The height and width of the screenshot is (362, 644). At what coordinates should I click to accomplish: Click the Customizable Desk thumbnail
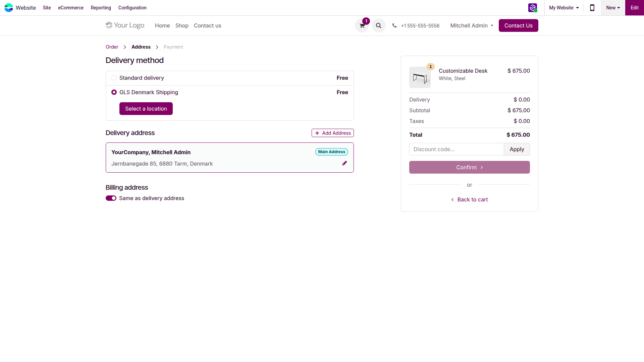pyautogui.click(x=420, y=77)
